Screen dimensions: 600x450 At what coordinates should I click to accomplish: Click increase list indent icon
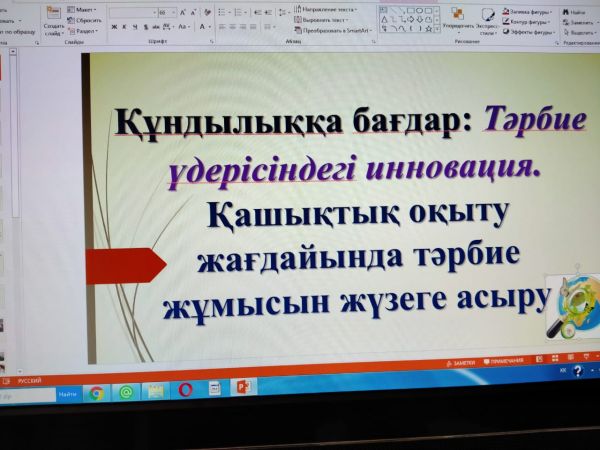pyautogui.click(x=268, y=13)
